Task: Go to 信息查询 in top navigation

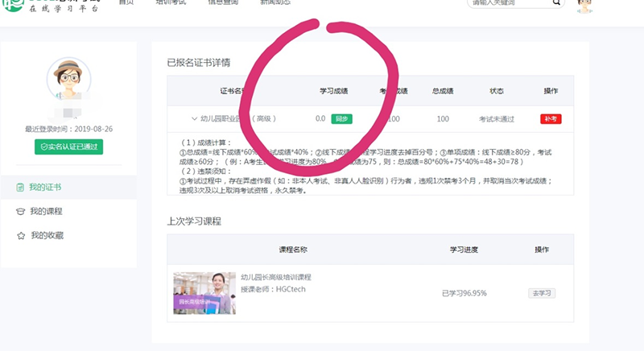Action: click(225, 3)
